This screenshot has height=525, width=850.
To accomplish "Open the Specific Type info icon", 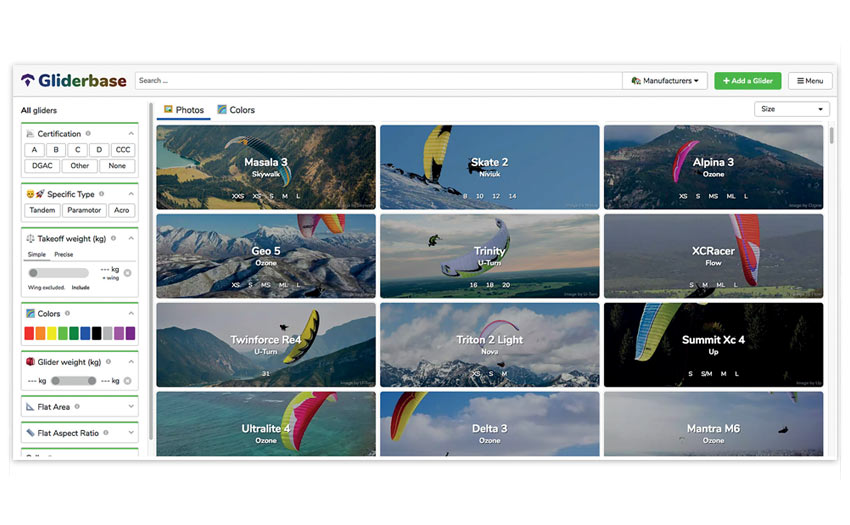I will pyautogui.click(x=101, y=194).
